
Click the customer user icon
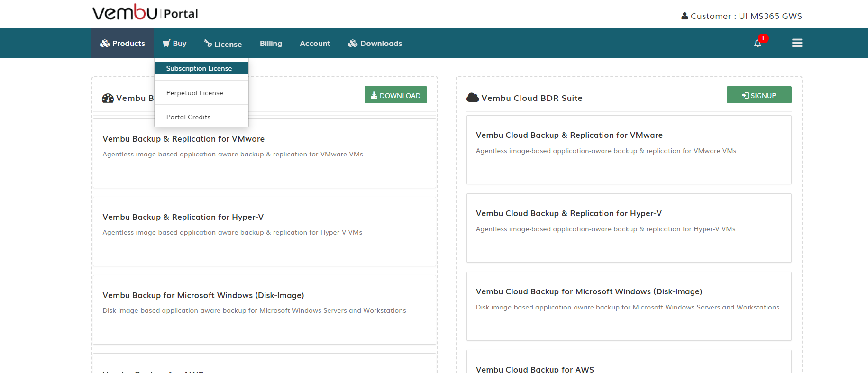click(x=685, y=16)
